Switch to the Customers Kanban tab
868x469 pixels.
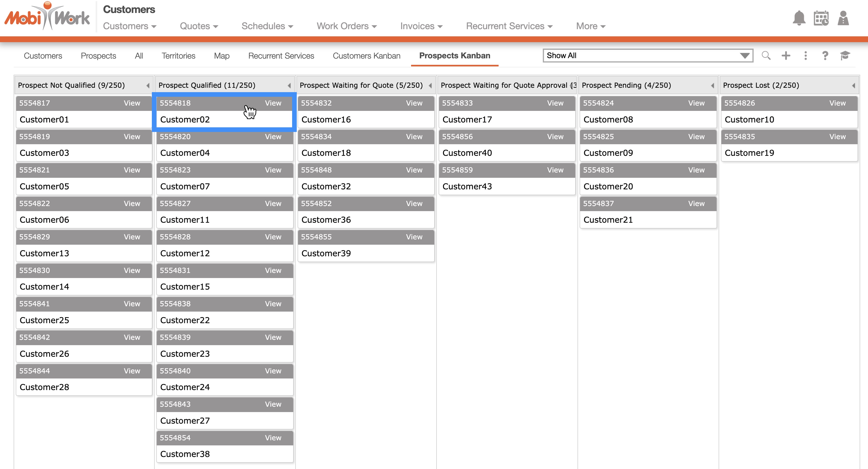tap(366, 56)
